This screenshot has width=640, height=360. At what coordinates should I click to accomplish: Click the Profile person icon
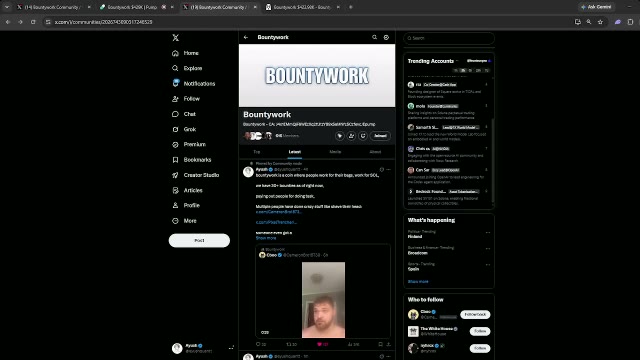click(x=176, y=205)
